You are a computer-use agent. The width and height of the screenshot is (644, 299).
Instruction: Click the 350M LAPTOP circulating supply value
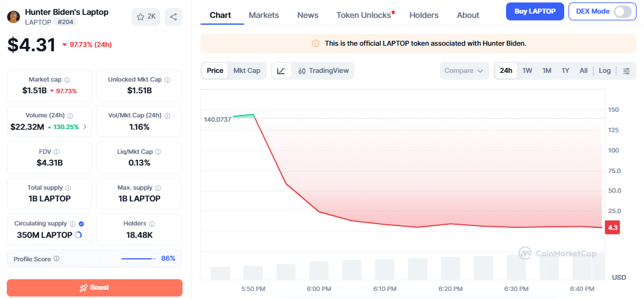[45, 235]
